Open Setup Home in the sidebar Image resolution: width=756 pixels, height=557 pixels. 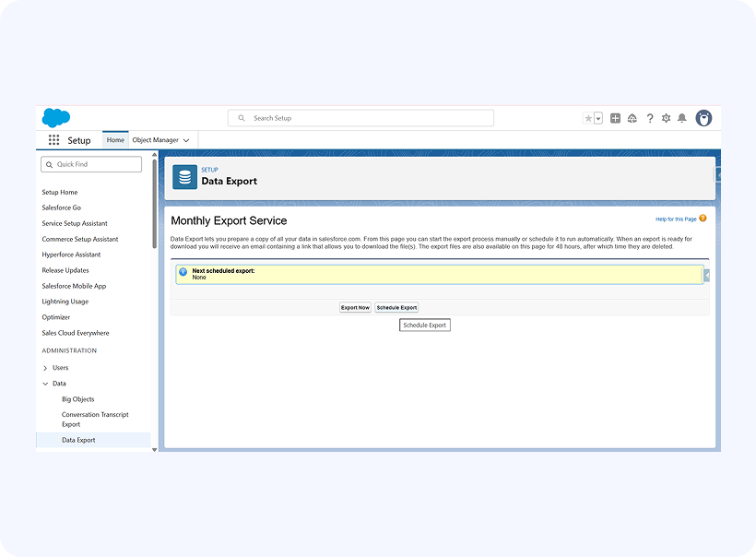point(60,192)
